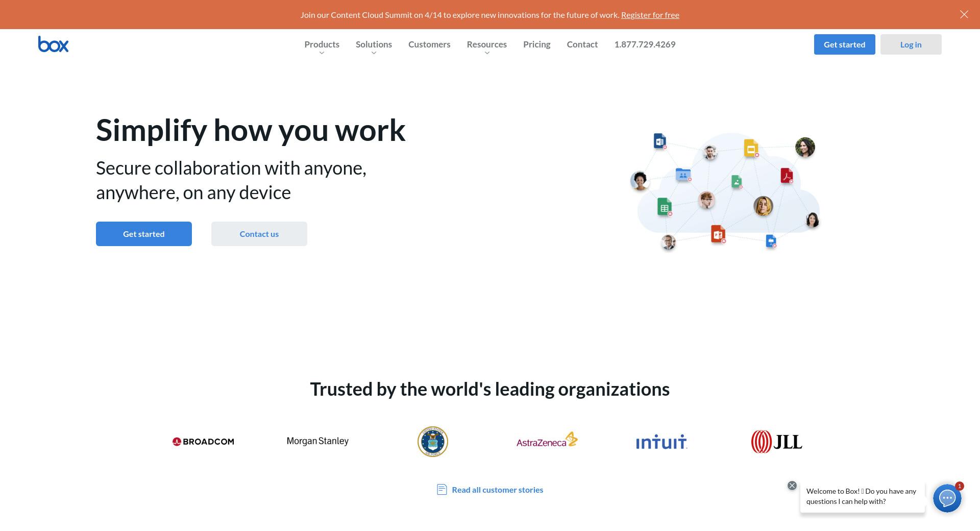The height and width of the screenshot is (531, 980).
Task: Expand the Resources menu chevron
Action: click(487, 53)
